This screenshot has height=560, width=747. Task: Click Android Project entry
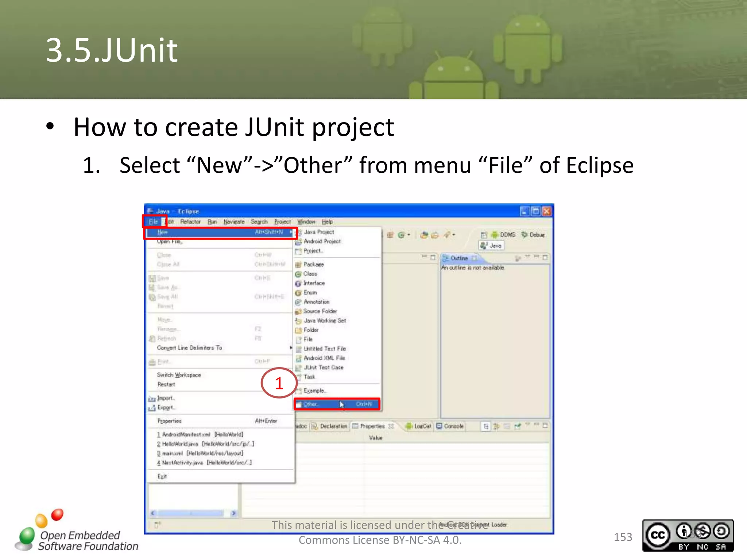click(x=337, y=241)
